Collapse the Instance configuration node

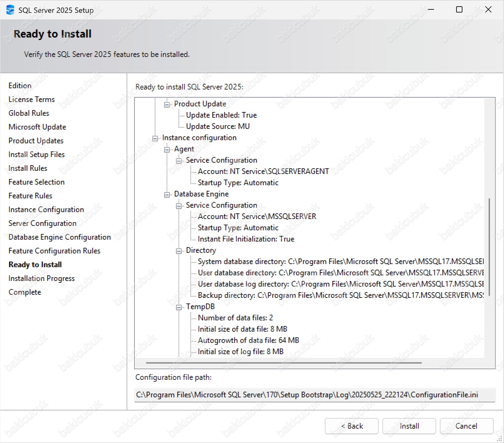[155, 138]
